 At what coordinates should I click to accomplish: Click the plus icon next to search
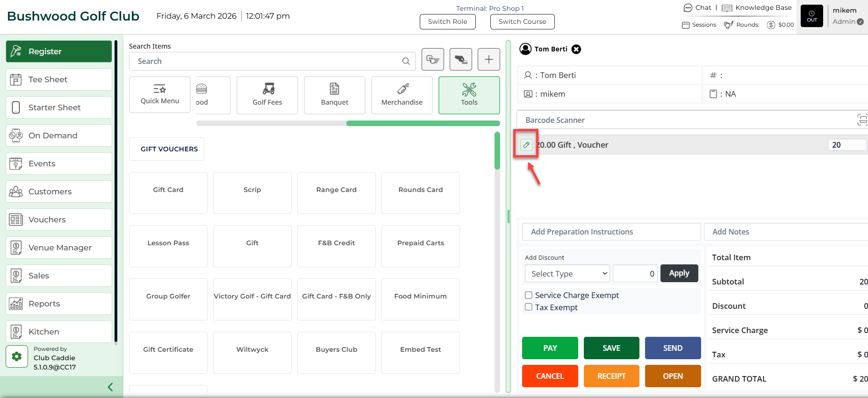pos(488,59)
